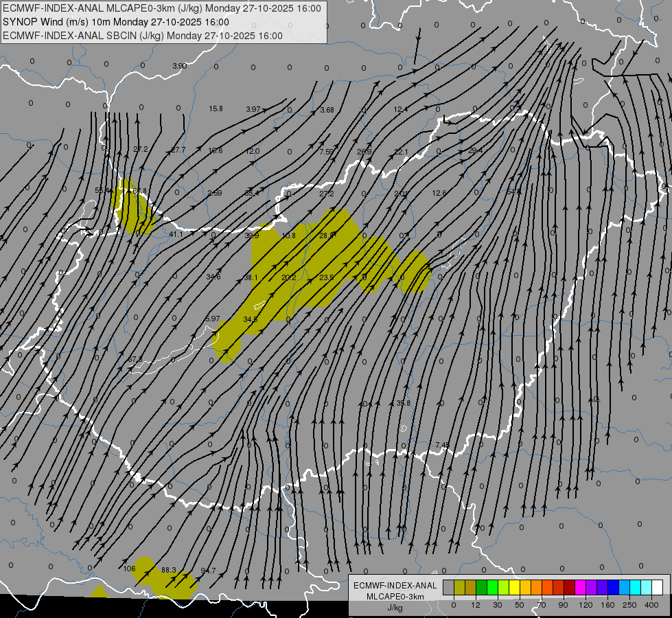Click the purple swatch right of legend 120
The height and width of the screenshot is (618, 672).
[592, 588]
